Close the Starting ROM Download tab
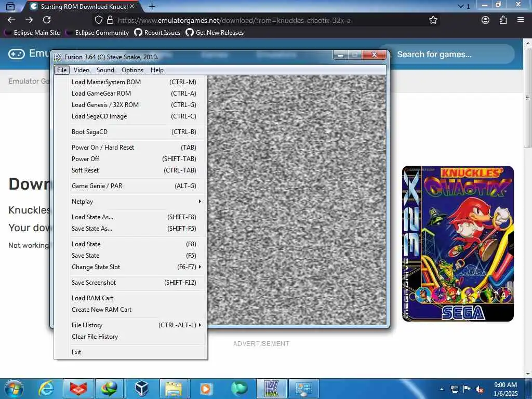The height and width of the screenshot is (399, 532). pos(132,6)
